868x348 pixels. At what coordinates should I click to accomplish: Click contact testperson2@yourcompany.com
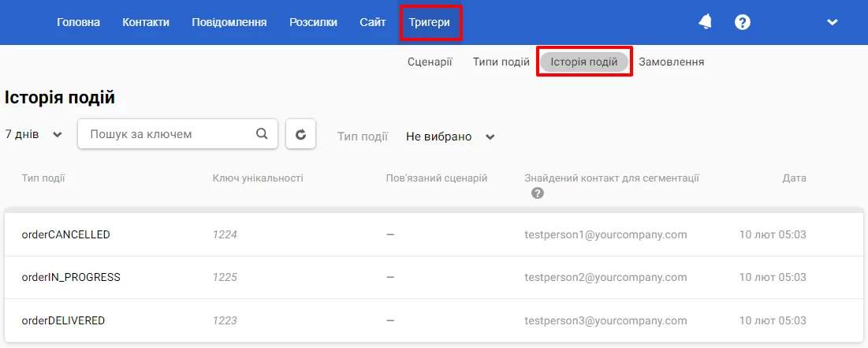[x=605, y=277]
